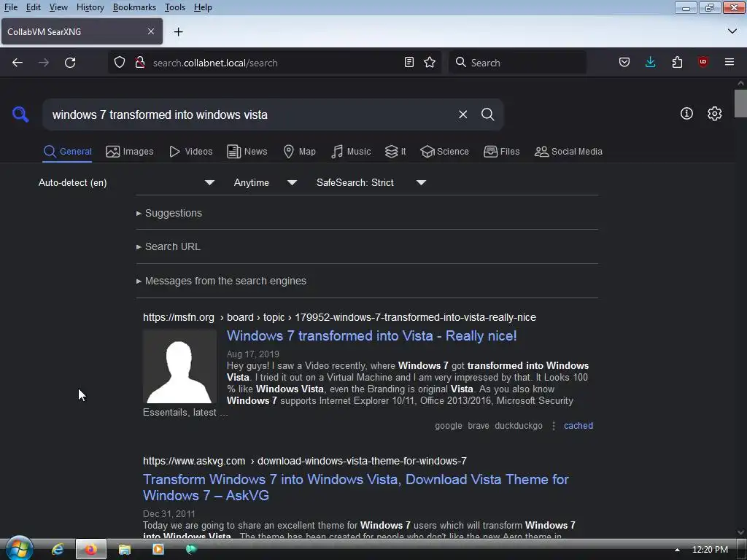Open the View menu
The width and height of the screenshot is (747, 560).
click(58, 7)
